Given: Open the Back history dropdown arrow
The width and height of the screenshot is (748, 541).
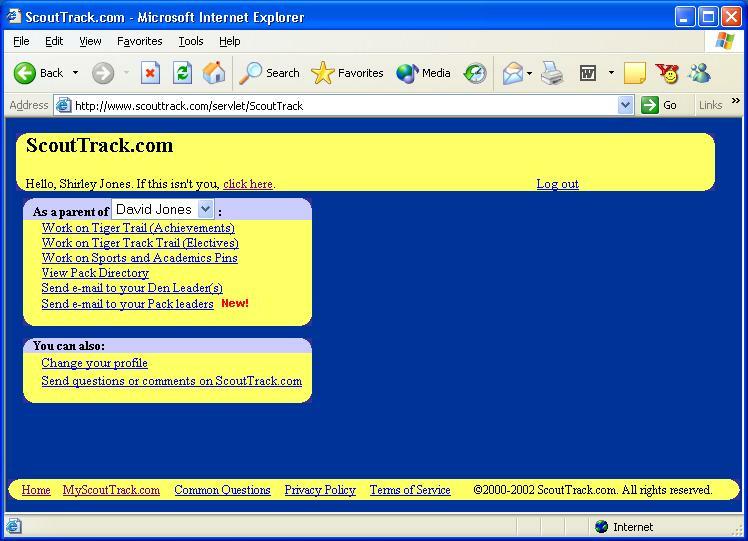Looking at the screenshot, I should (x=75, y=73).
